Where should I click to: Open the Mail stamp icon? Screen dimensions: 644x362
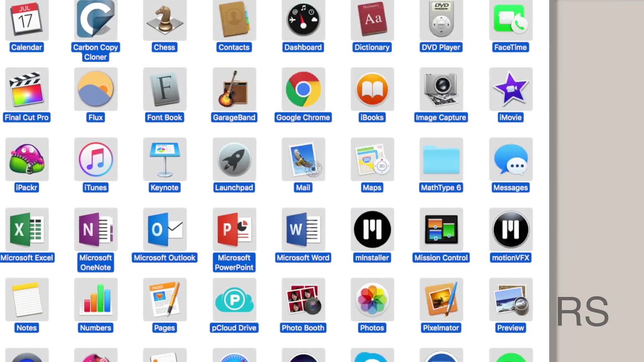click(x=303, y=159)
